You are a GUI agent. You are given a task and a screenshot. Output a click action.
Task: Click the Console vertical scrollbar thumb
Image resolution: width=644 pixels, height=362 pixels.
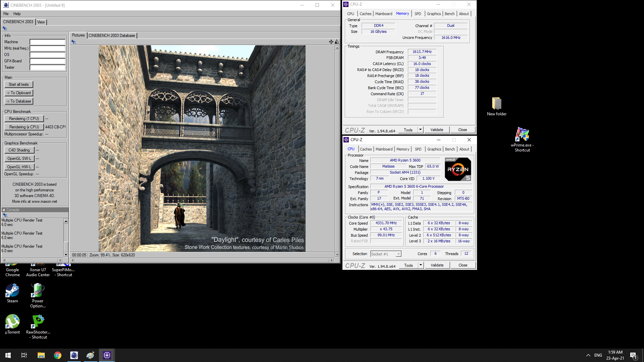66,247
